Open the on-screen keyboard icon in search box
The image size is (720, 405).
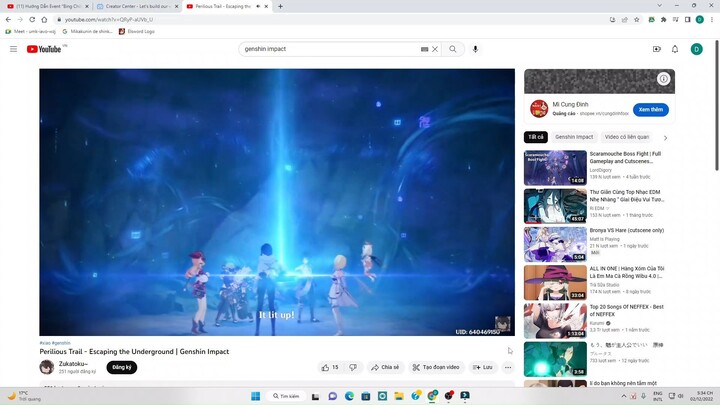point(424,49)
